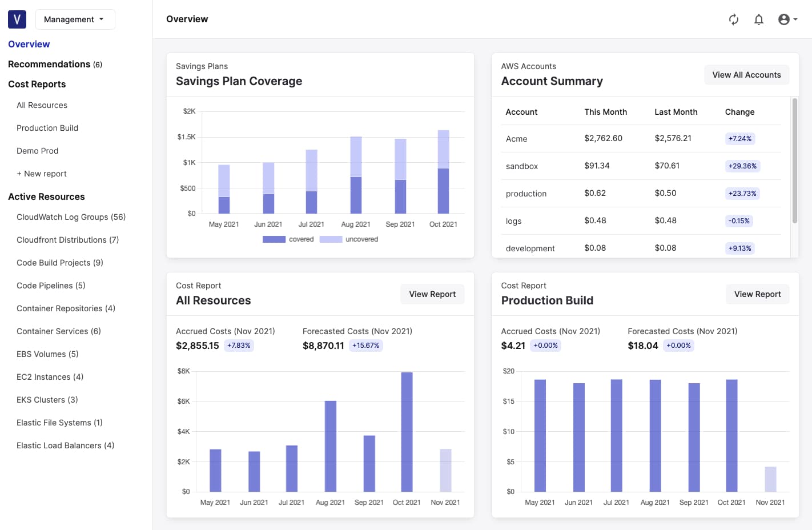Select Overview in the sidebar
Screen dimensions: 812x530
tap(29, 44)
